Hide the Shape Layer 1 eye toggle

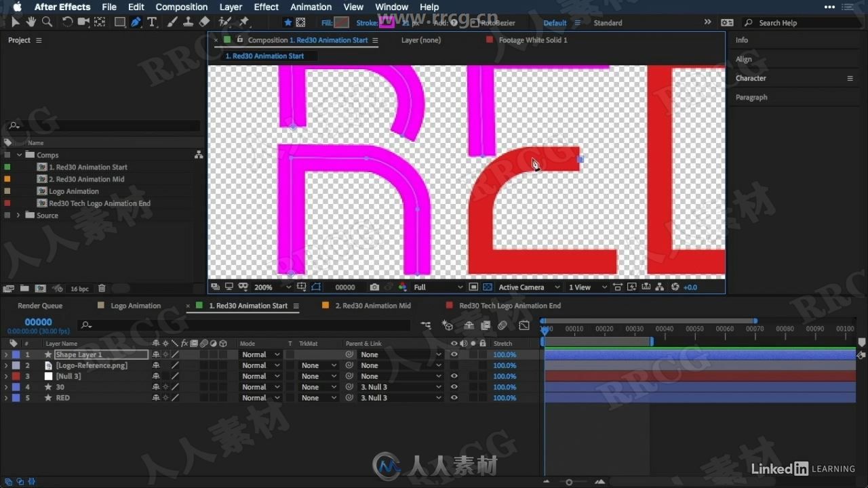(x=454, y=354)
